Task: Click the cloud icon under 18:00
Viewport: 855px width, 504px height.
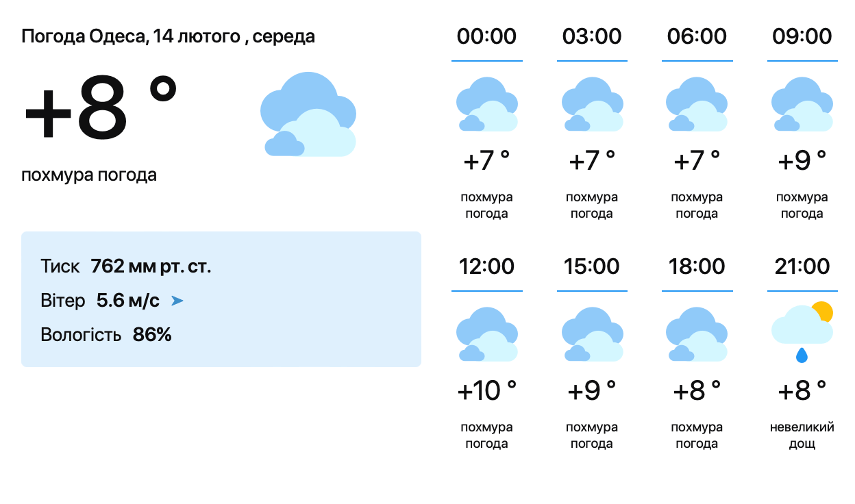Action: click(x=697, y=334)
